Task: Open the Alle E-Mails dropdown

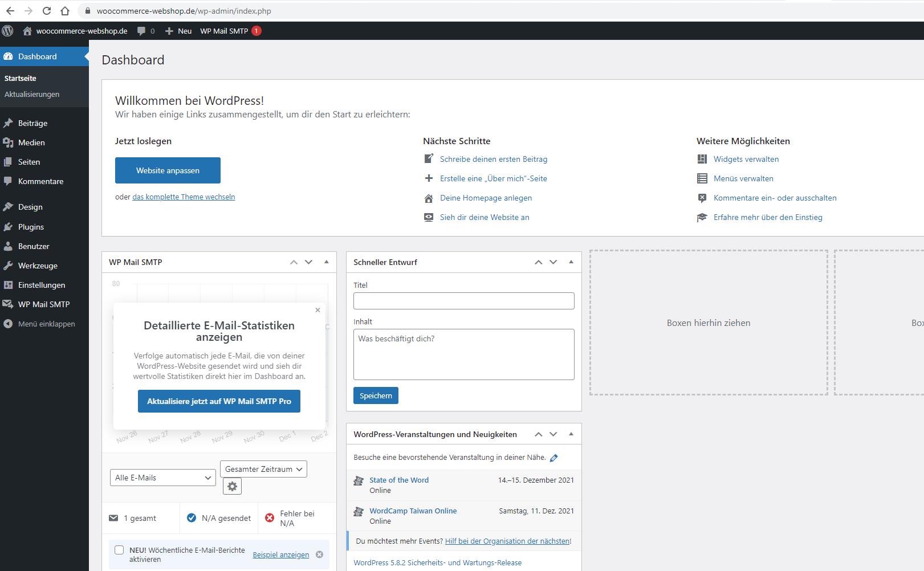Action: pos(162,478)
